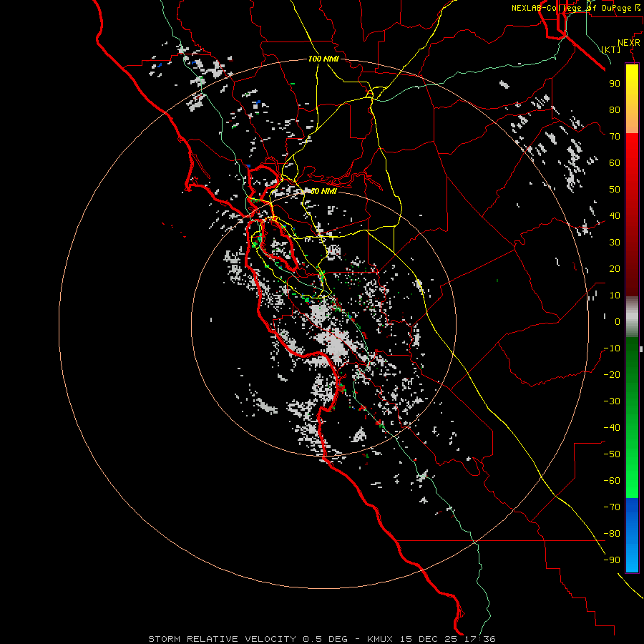Click the -70 value on velocity scale
This screenshot has width=644, height=644.
pyautogui.click(x=612, y=507)
